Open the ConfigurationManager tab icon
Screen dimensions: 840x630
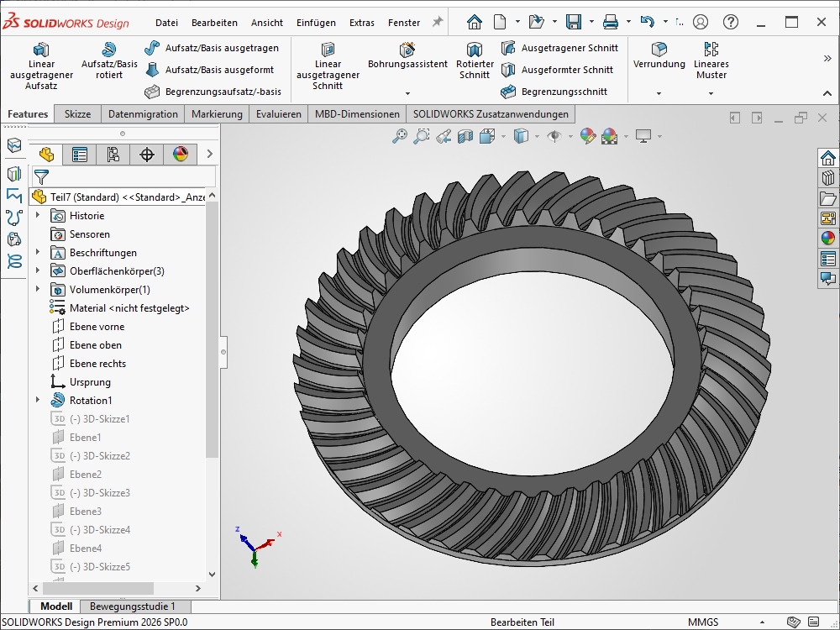coord(113,154)
